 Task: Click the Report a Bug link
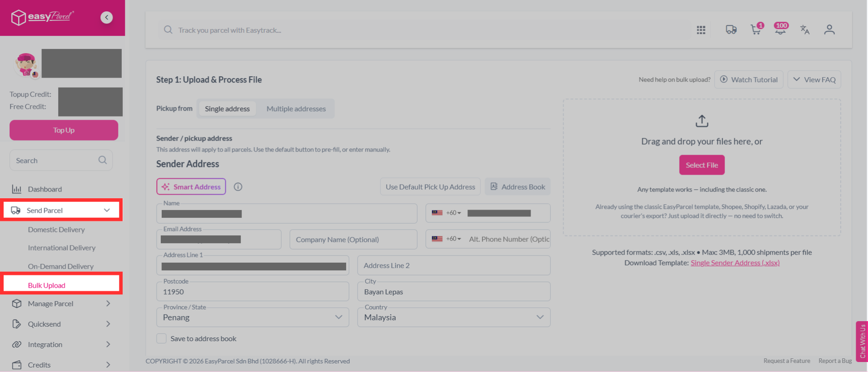pos(835,361)
